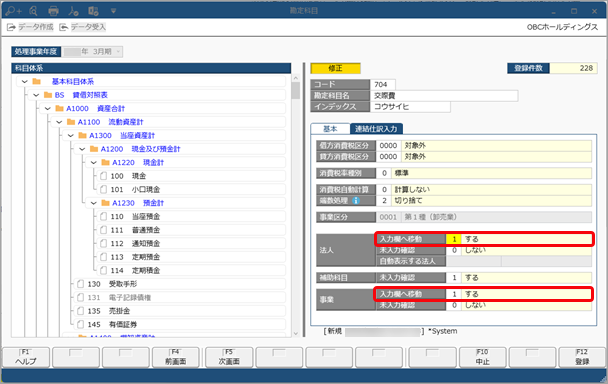Click the データ作成 export icon
This screenshot has height=384, width=608.
tap(11, 27)
